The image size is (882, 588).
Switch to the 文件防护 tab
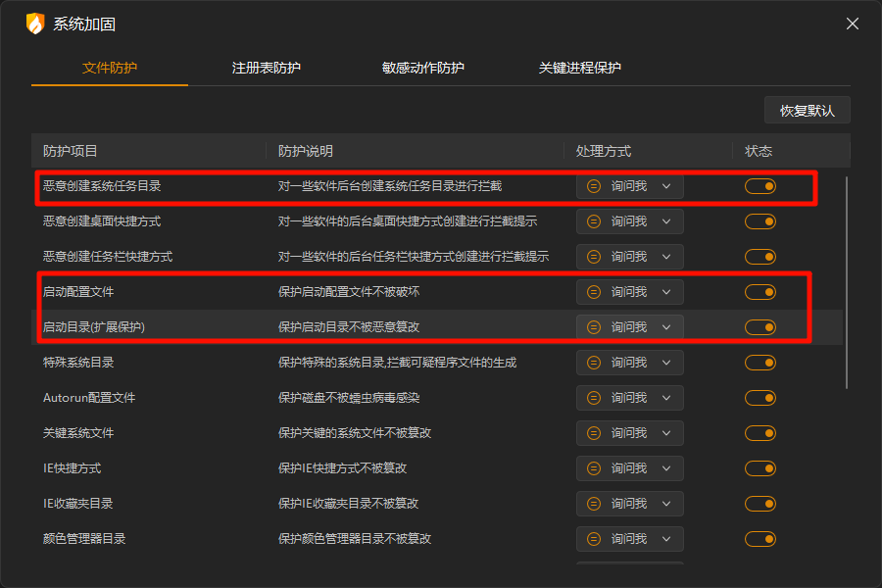(x=110, y=68)
